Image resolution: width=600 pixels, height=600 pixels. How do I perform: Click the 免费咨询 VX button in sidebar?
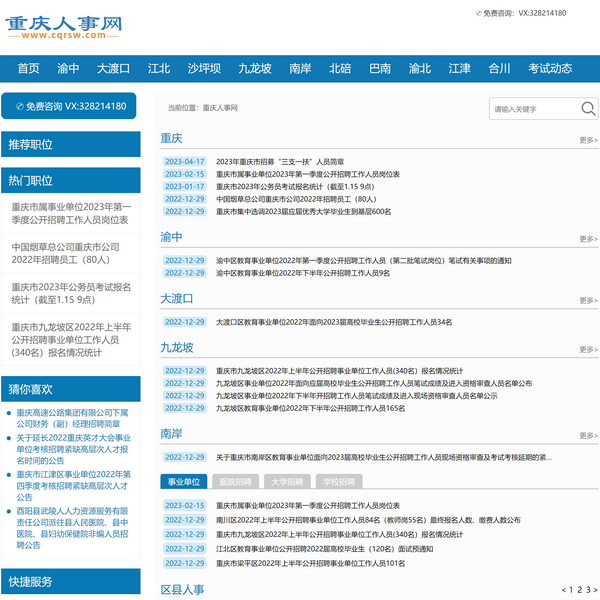[68, 106]
